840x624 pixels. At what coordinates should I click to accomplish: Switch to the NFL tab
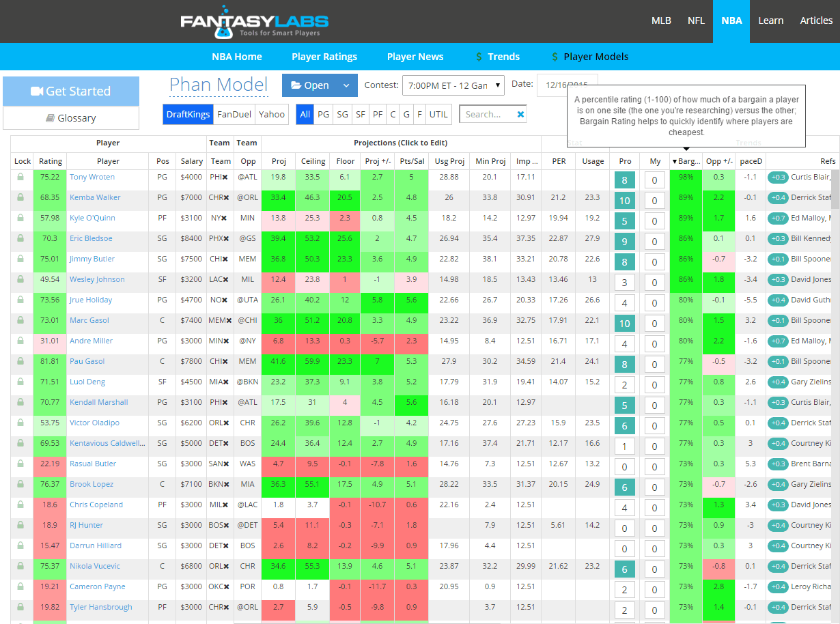click(x=696, y=20)
